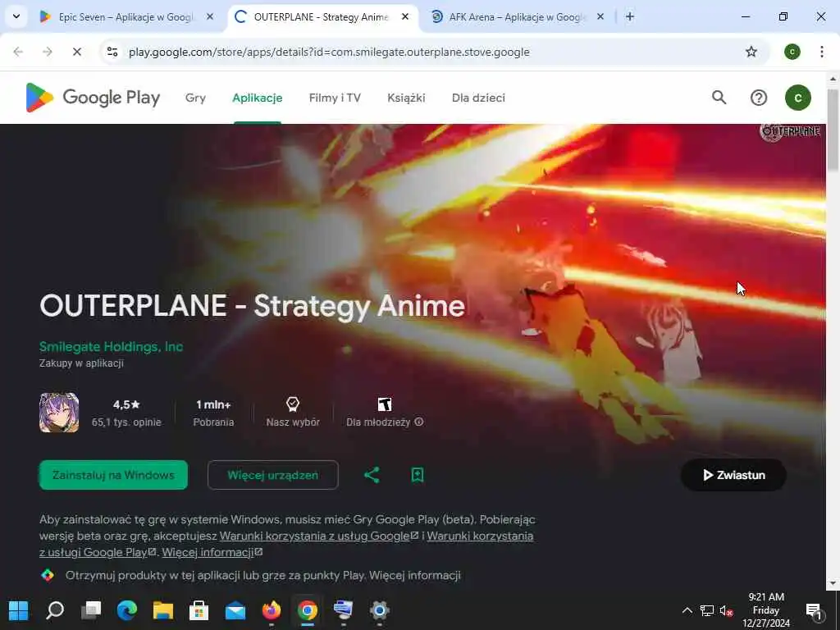Viewport: 840px width, 630px height.
Task: Open the Aplikacje section
Action: [257, 98]
